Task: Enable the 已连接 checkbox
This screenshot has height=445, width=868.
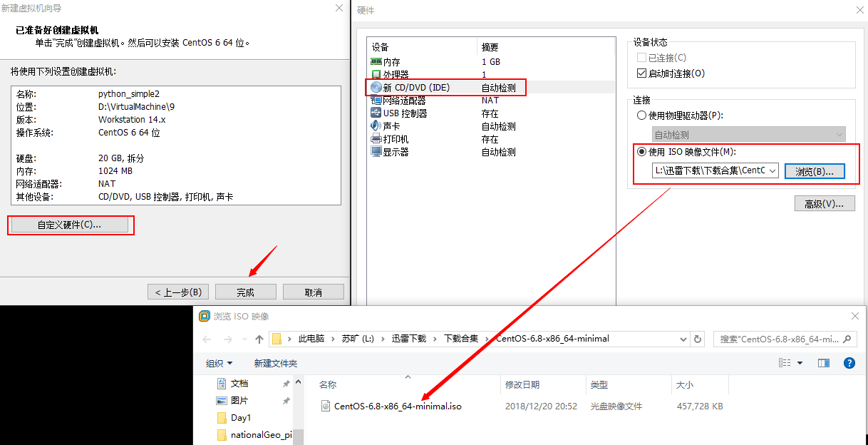Action: pos(642,57)
